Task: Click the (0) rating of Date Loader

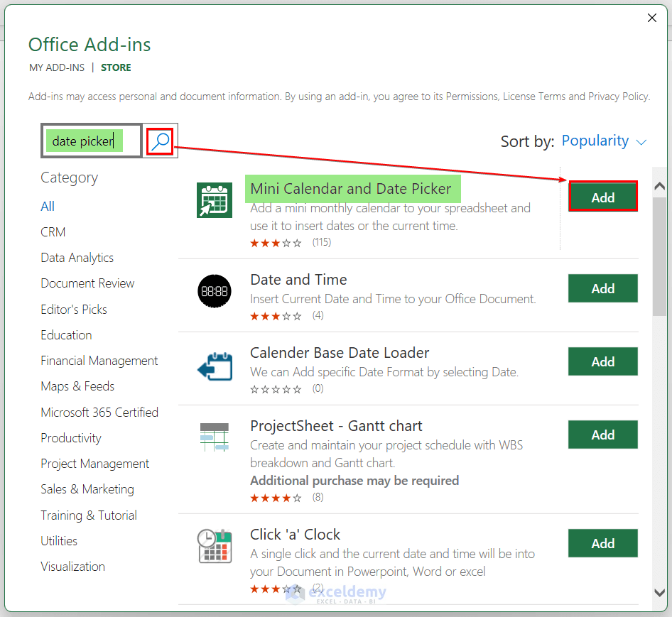Action: (318, 388)
